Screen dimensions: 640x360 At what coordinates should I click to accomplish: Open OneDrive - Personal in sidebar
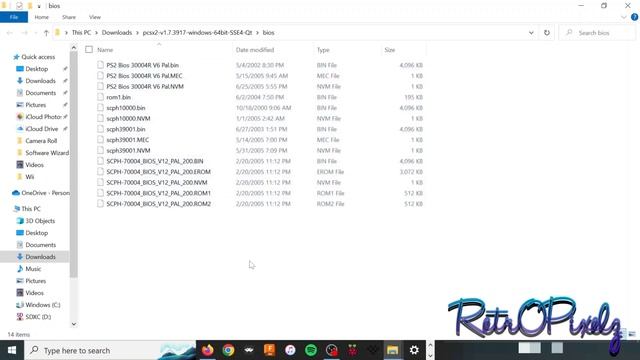click(41, 193)
